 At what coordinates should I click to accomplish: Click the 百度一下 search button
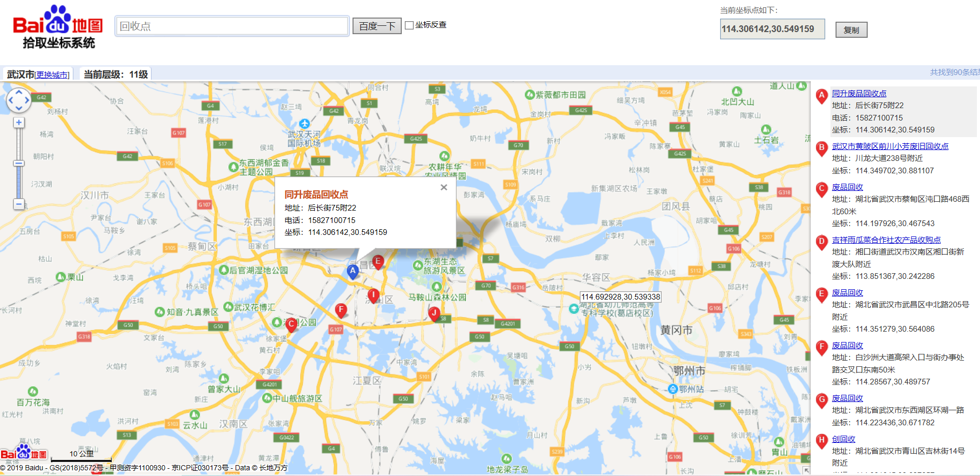pyautogui.click(x=377, y=26)
